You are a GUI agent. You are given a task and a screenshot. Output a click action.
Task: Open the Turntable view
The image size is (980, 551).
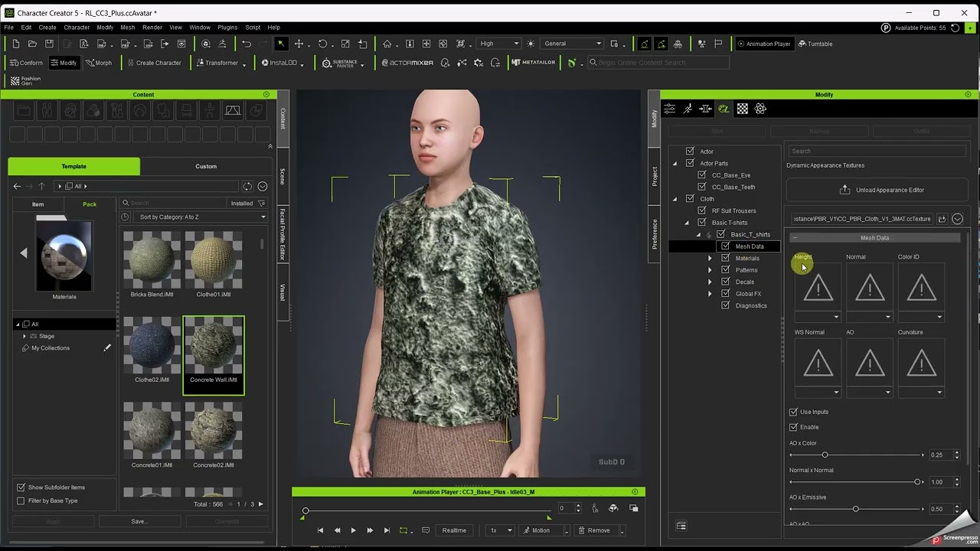coord(815,44)
